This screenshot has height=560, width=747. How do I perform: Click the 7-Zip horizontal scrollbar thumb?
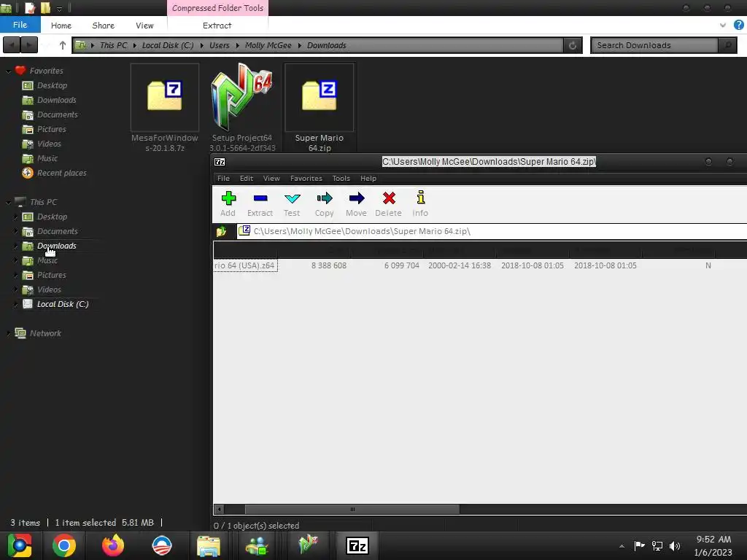coord(352,510)
